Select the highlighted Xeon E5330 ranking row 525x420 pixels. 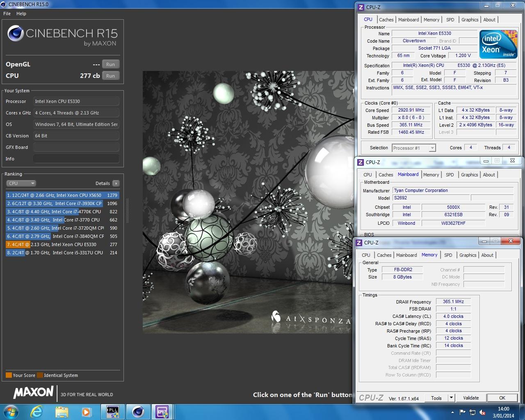[x=62, y=244]
